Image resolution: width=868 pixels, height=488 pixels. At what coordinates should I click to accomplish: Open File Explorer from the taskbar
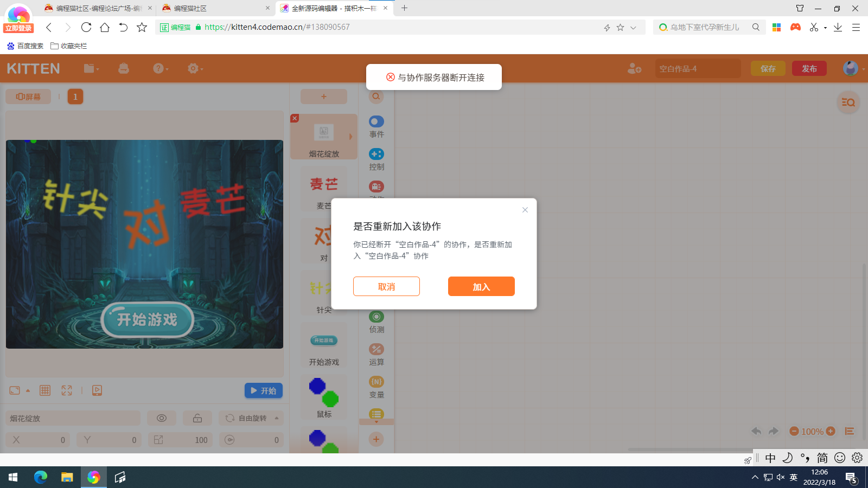tap(67, 477)
